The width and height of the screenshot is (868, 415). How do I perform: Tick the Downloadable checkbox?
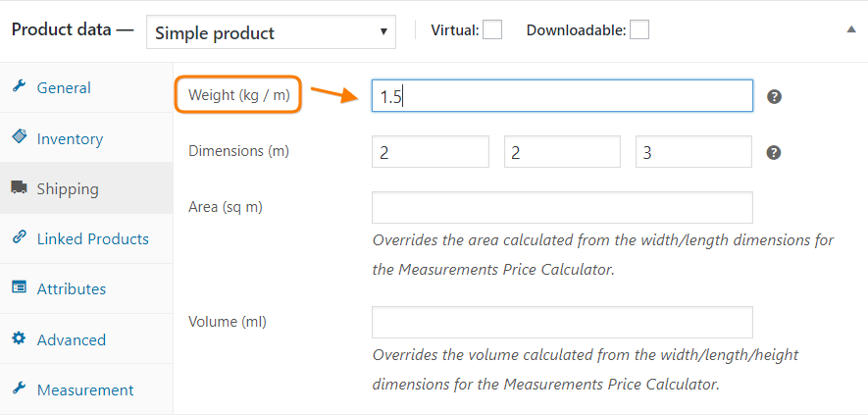click(639, 29)
